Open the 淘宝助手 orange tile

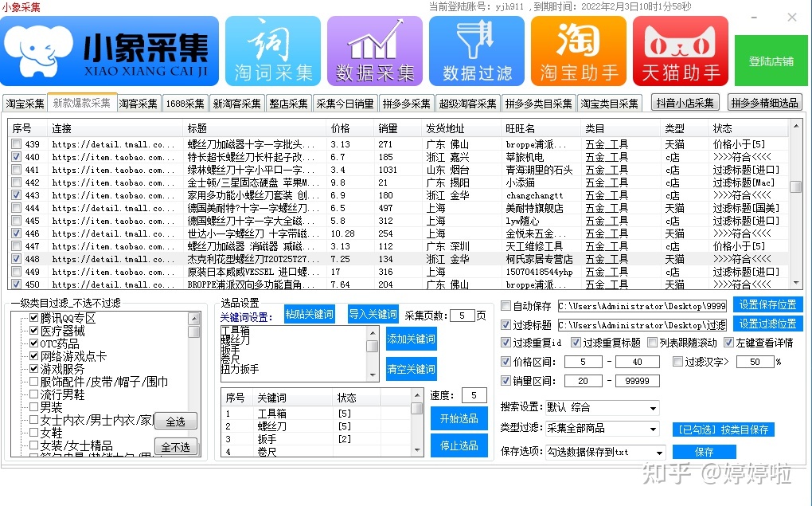(x=579, y=51)
